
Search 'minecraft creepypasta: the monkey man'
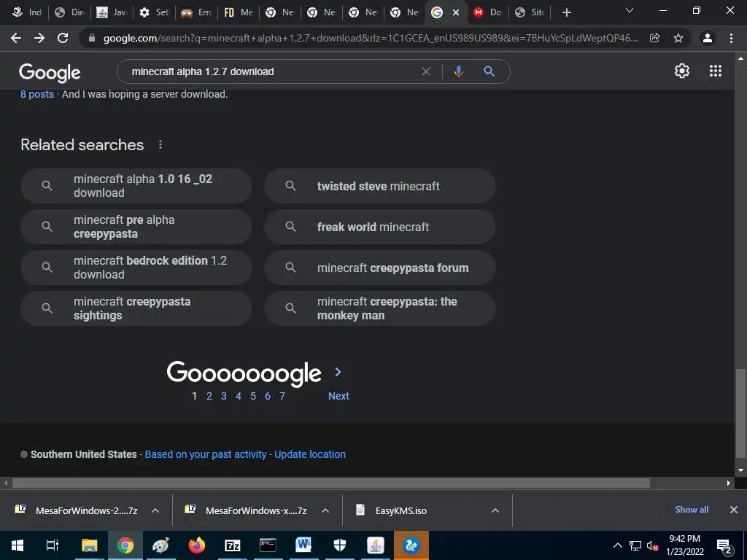click(x=380, y=308)
